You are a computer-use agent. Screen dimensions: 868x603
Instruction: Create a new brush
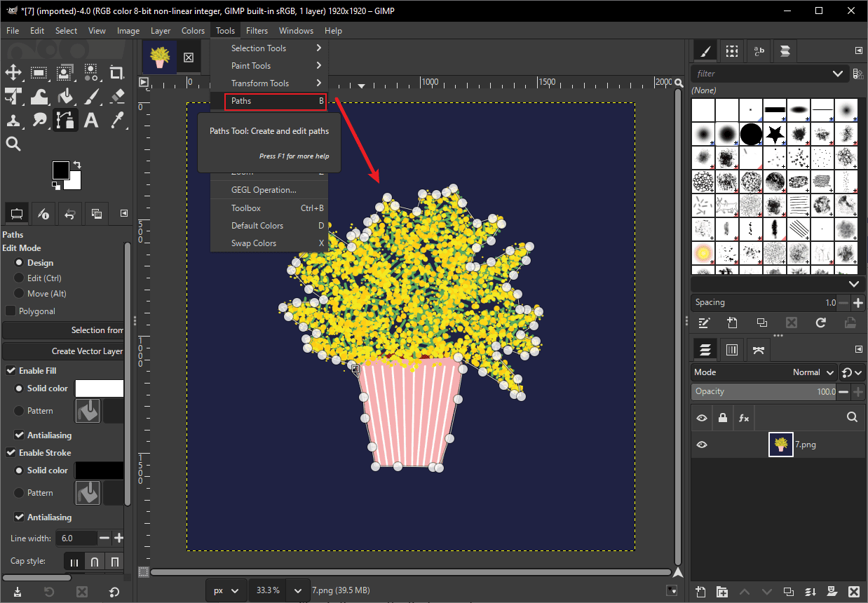(x=731, y=323)
